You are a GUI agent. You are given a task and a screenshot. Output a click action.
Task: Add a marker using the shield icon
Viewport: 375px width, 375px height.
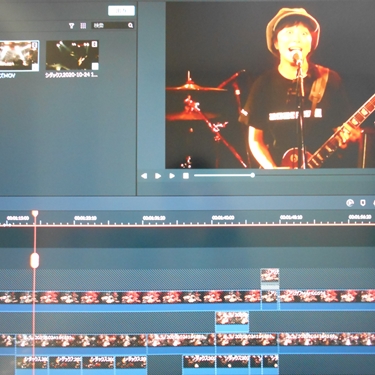[x=363, y=203]
